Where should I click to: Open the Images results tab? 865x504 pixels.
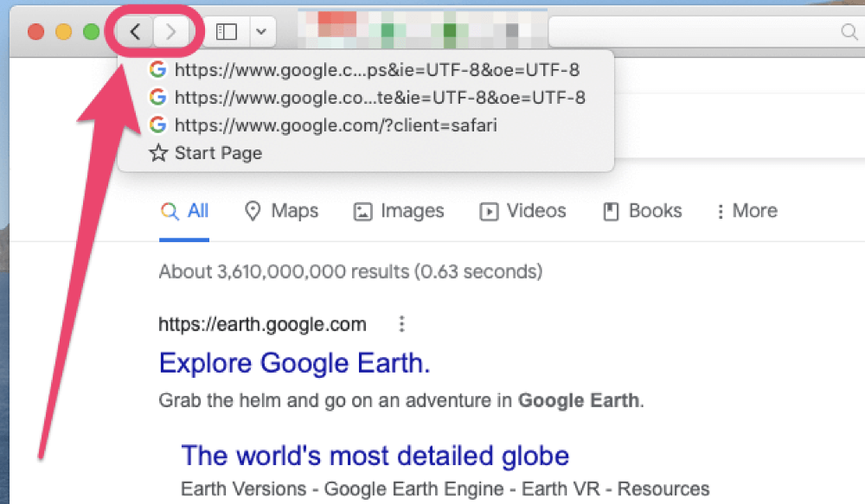point(398,211)
